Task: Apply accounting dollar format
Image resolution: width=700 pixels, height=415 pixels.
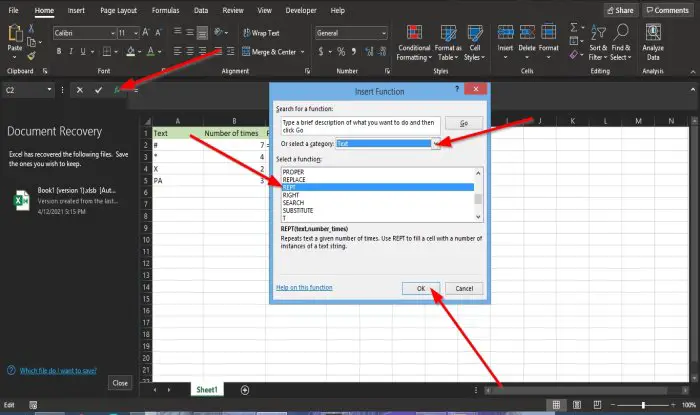Action: point(321,52)
